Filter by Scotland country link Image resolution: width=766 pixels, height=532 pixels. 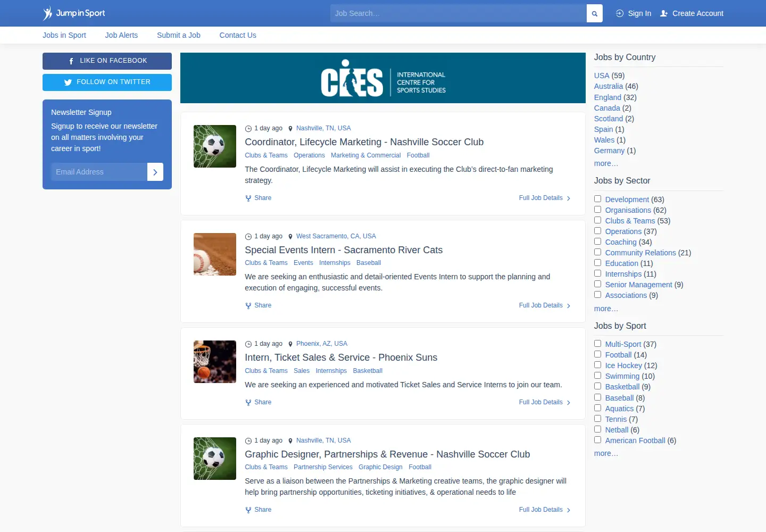pos(609,119)
